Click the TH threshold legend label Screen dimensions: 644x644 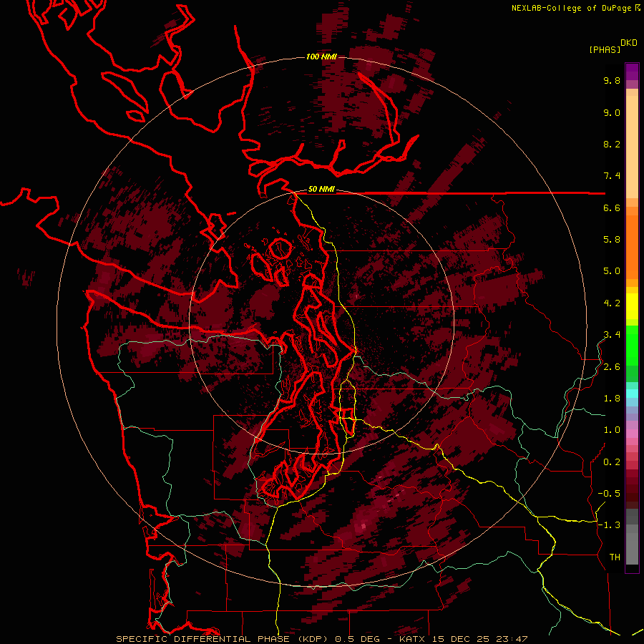tap(615, 557)
